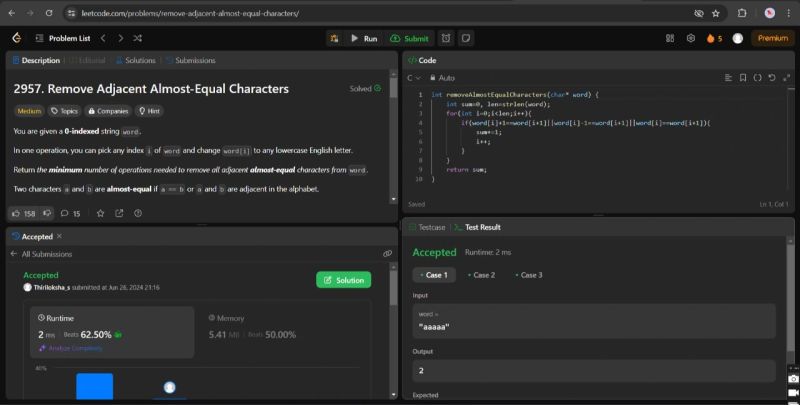Click the blue runtime distribution bar
The width and height of the screenshot is (800, 405).
[94, 386]
